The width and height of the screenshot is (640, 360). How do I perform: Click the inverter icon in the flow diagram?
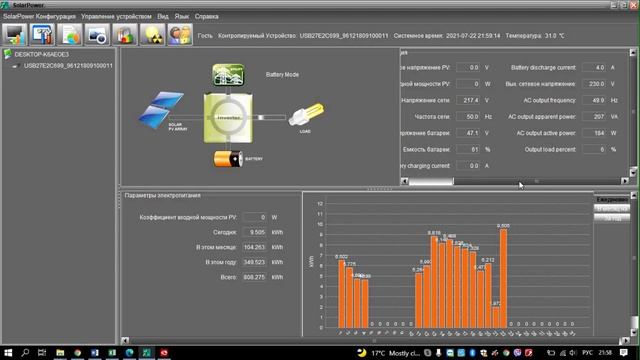click(x=228, y=118)
